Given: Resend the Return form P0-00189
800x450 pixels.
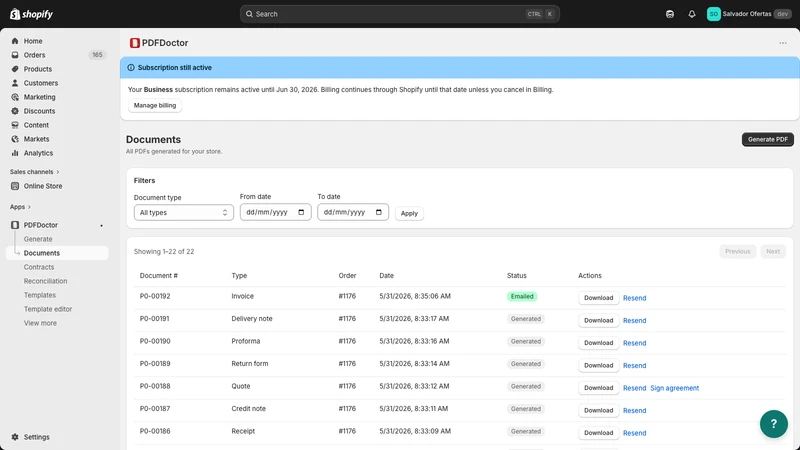Looking at the screenshot, I should (634, 366).
